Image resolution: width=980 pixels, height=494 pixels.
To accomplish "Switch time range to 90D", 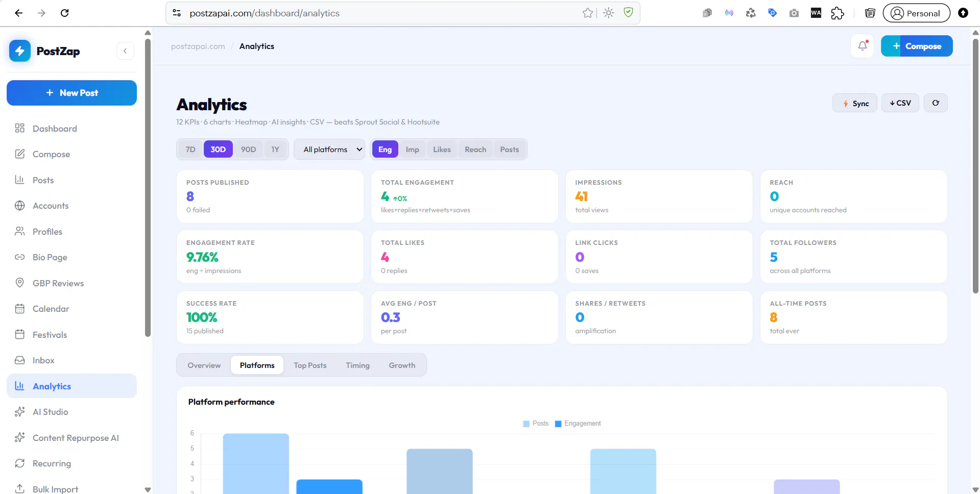I will pyautogui.click(x=249, y=150).
